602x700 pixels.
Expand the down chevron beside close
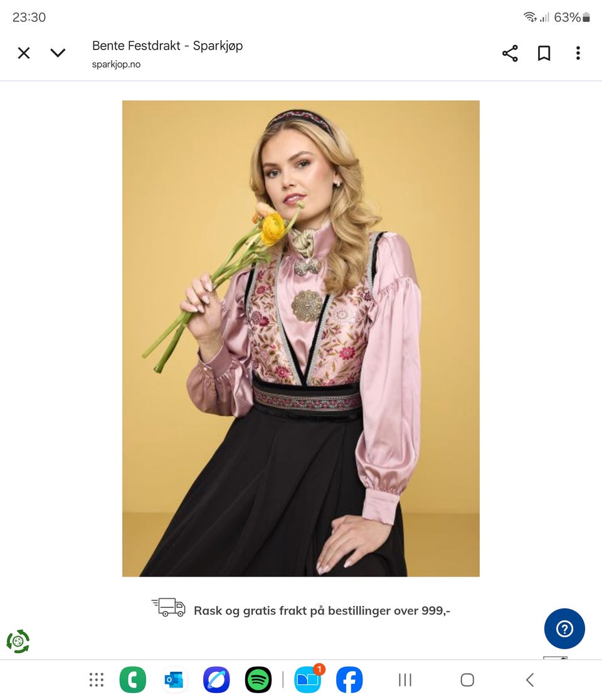tap(58, 53)
